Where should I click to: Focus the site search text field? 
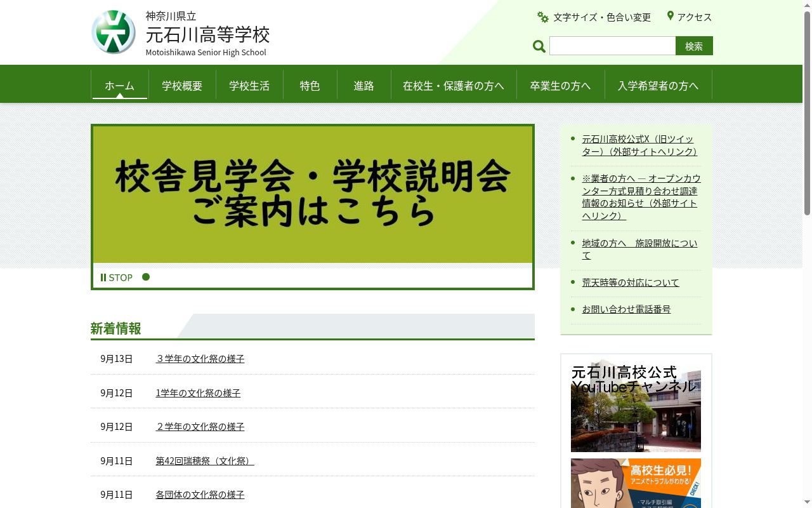tap(612, 46)
